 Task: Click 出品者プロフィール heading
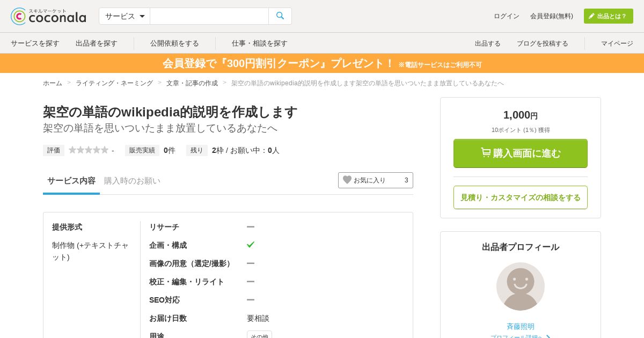[521, 247]
